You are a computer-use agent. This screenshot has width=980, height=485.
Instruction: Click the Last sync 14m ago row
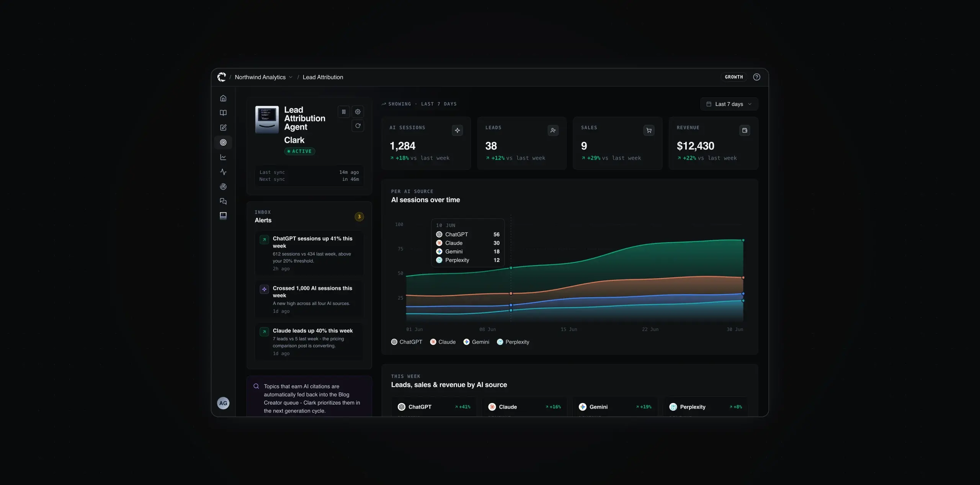click(x=309, y=172)
